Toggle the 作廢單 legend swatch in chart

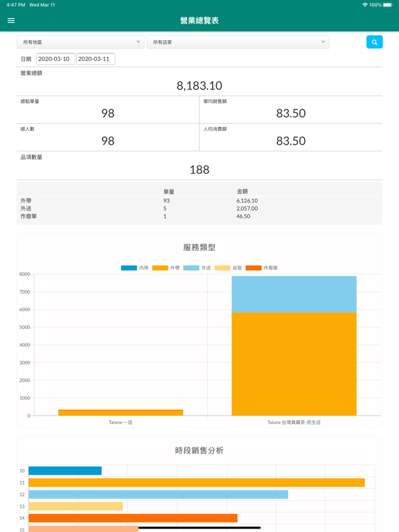tap(254, 268)
